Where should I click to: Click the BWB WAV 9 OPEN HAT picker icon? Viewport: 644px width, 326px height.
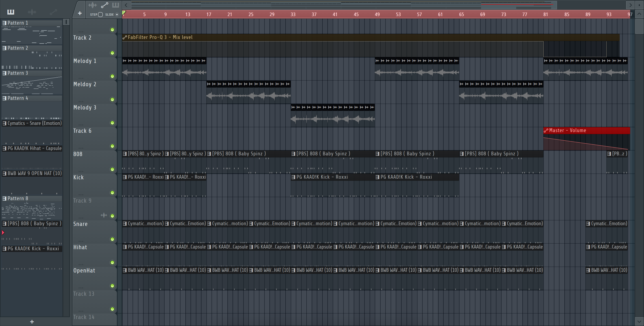point(4,173)
